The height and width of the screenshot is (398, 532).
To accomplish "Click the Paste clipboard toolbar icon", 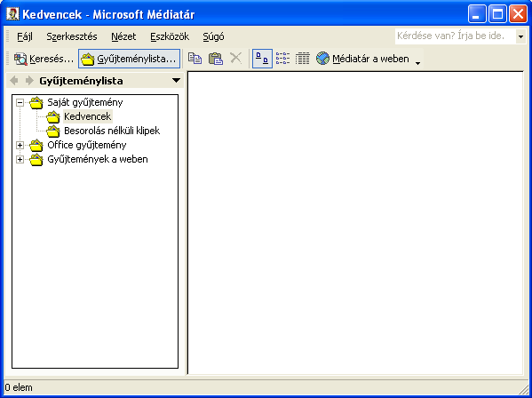I will coord(216,59).
